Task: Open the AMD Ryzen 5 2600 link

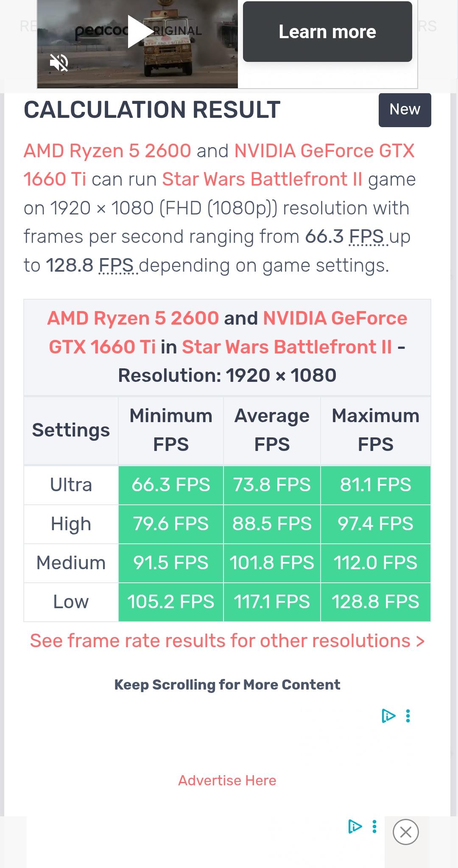Action: tap(106, 150)
